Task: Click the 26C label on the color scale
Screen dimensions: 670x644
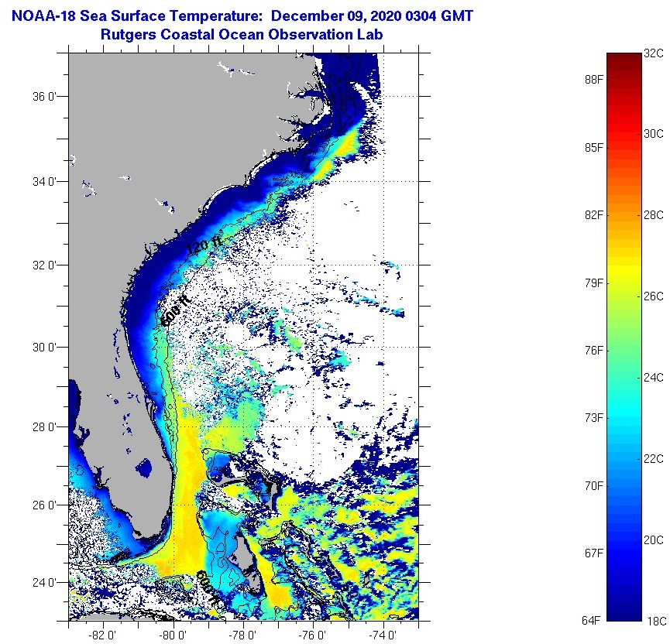Action: pos(653,296)
